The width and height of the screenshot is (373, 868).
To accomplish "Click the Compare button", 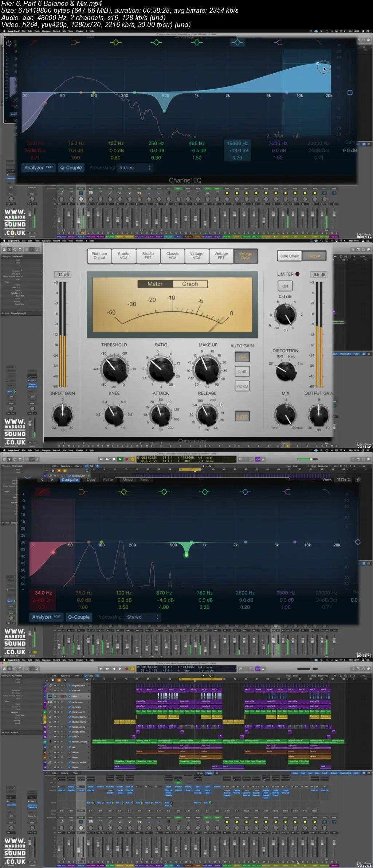I will point(70,479).
